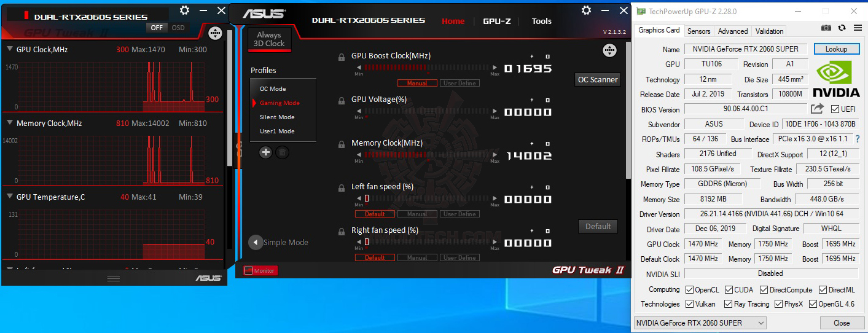Toggle the DirectCompute checkbox
The height and width of the screenshot is (333, 868).
tap(764, 289)
